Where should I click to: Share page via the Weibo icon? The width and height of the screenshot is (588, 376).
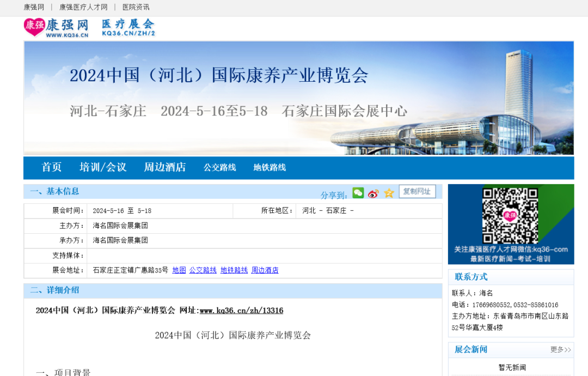click(373, 193)
